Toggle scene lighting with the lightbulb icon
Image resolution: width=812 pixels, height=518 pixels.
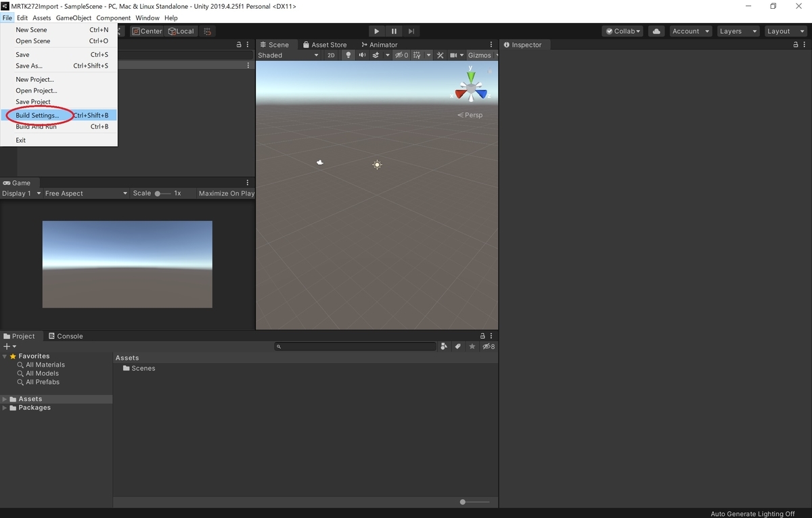click(x=348, y=55)
